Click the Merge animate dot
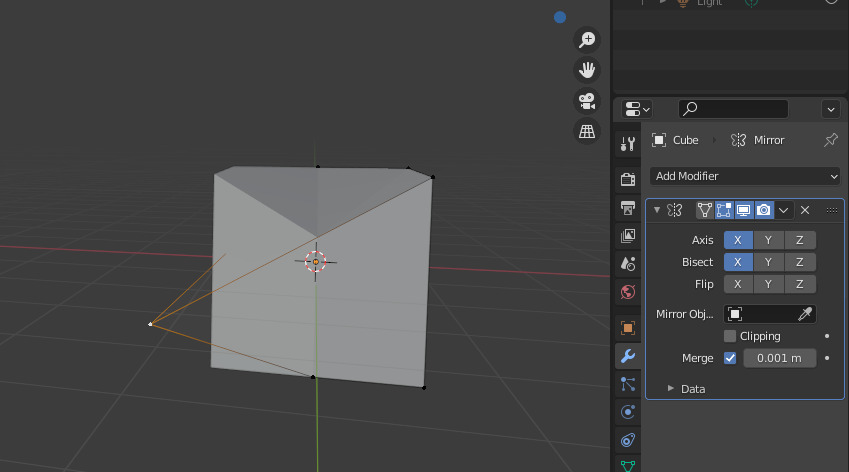The width and height of the screenshot is (849, 472). pyautogui.click(x=827, y=358)
